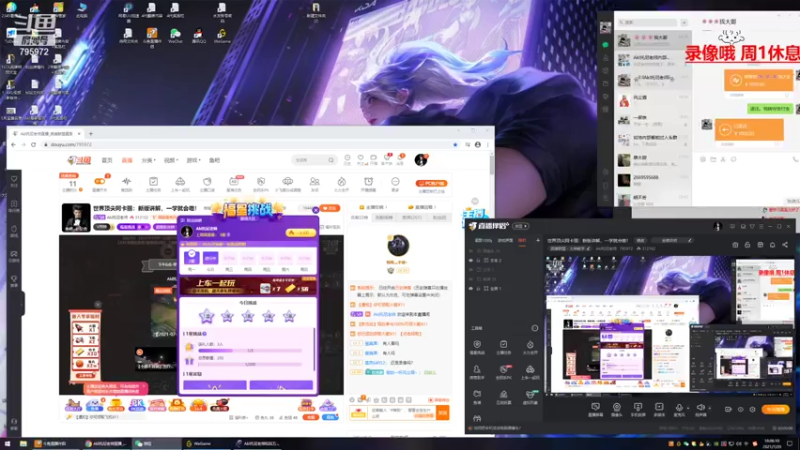Open the contacts icon in WeChat sidebar
Screen dimensions: 800x450
pos(606,58)
